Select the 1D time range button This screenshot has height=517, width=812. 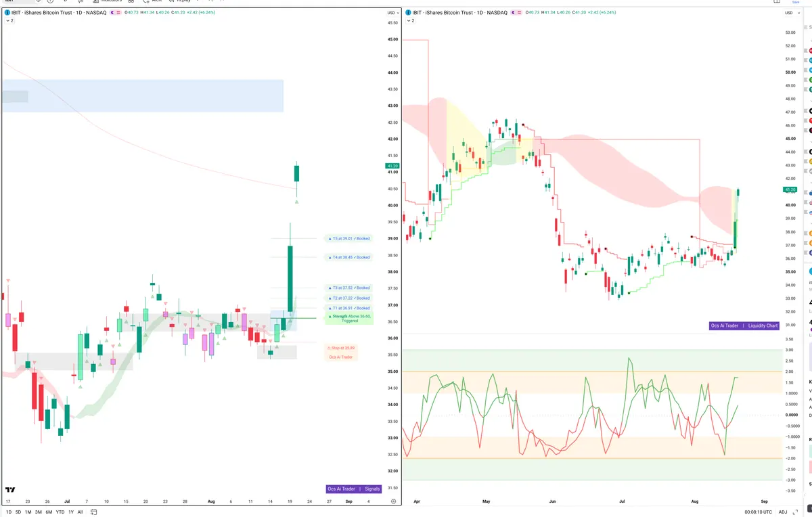[9, 512]
